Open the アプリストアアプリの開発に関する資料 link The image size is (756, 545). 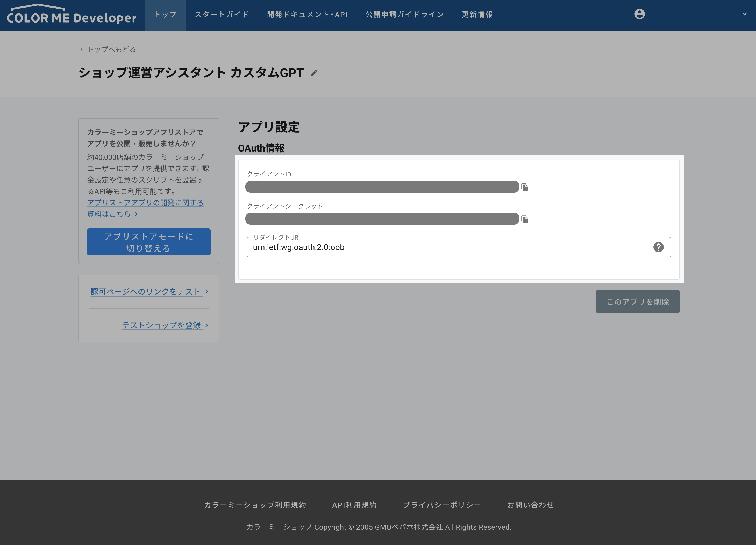[145, 203]
